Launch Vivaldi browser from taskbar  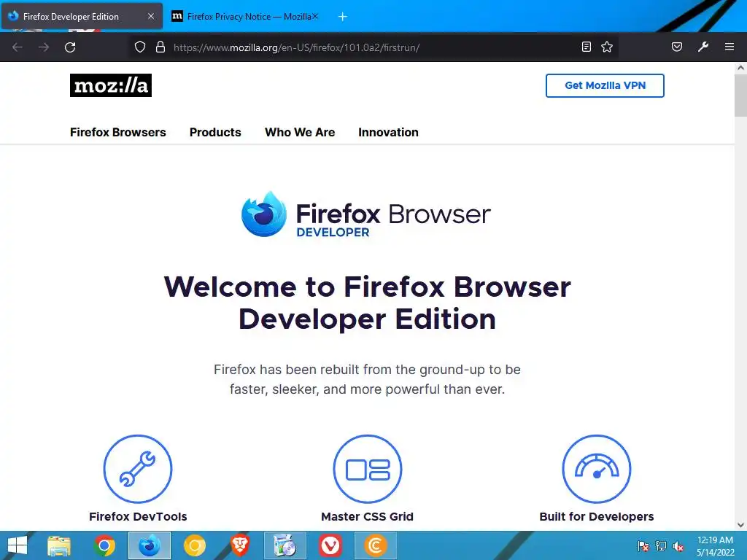330,545
